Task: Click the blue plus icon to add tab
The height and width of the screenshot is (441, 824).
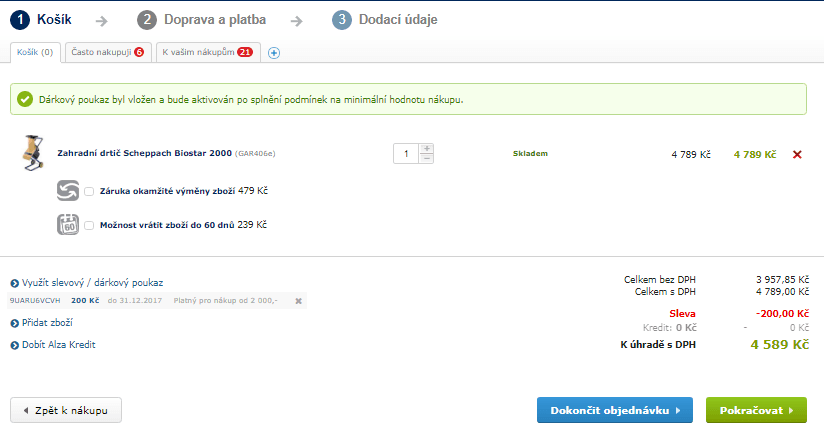Action: click(274, 53)
